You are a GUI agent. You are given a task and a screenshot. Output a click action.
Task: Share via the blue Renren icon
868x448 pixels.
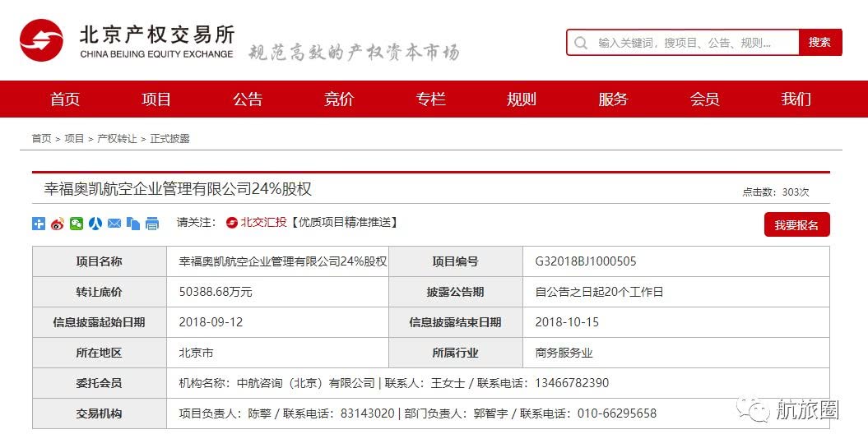(95, 224)
